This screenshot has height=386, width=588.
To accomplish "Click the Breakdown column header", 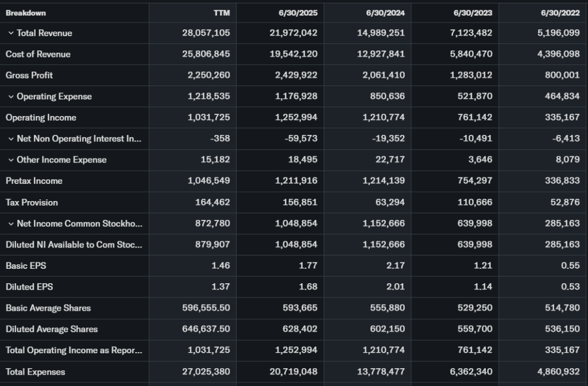I will 26,13.
